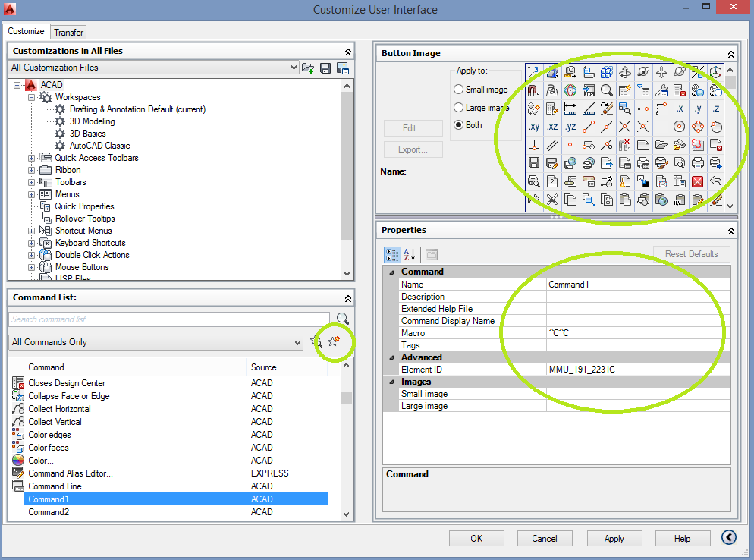Image resolution: width=754 pixels, height=560 pixels.
Task: Select the magnet icon in the Button Image grid
Action: 534,90
